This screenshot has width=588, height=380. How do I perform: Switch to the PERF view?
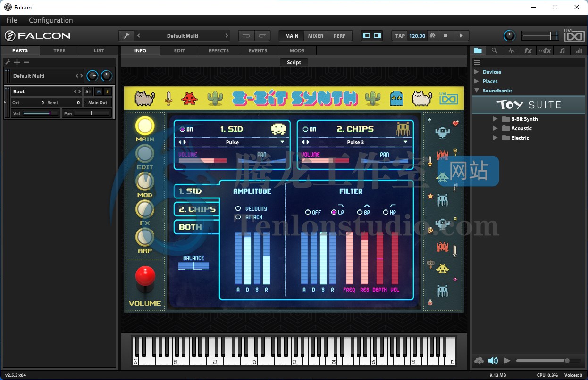click(x=339, y=36)
